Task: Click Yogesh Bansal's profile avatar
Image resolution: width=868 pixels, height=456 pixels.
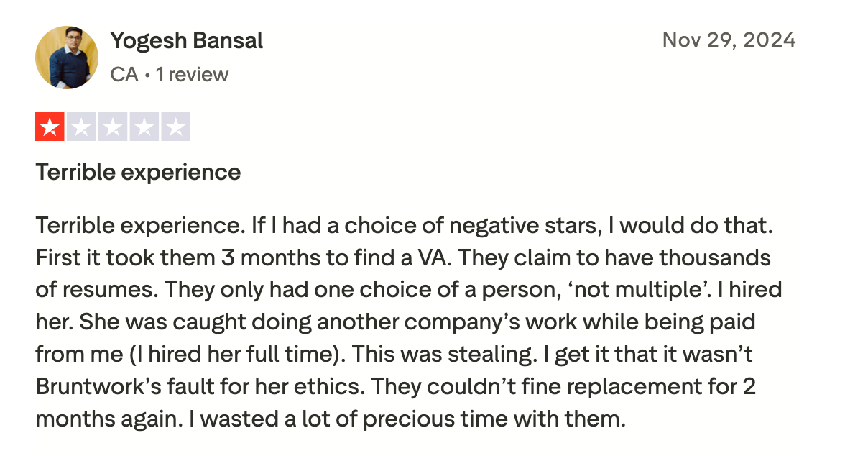Action: point(67,58)
